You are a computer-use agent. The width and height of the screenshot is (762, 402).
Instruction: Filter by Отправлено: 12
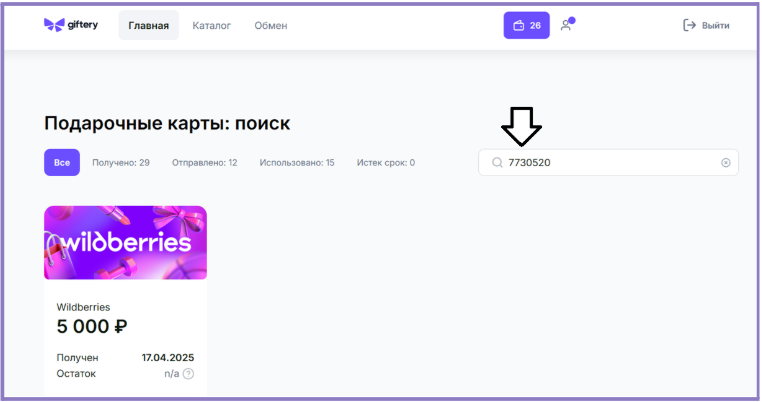coord(205,162)
